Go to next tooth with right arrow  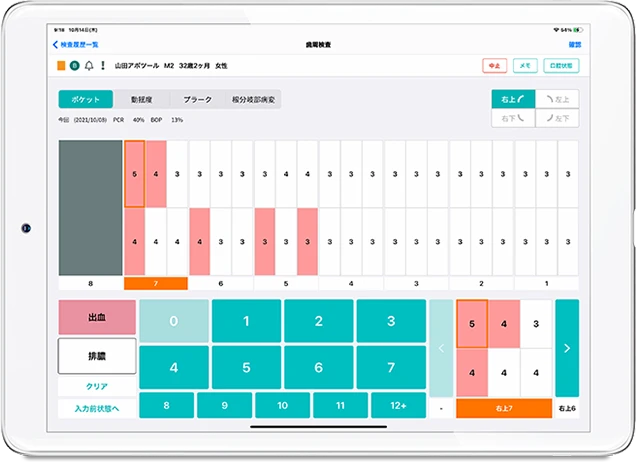(x=567, y=348)
